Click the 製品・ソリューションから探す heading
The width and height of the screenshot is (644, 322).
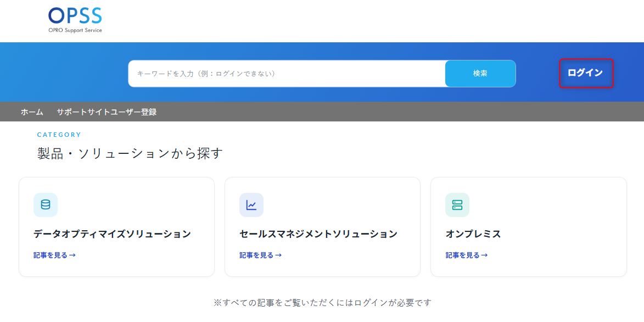[x=130, y=153]
